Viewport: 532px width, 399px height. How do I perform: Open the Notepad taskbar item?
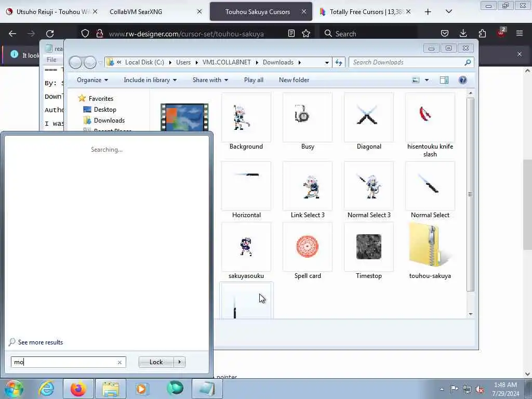(x=207, y=389)
